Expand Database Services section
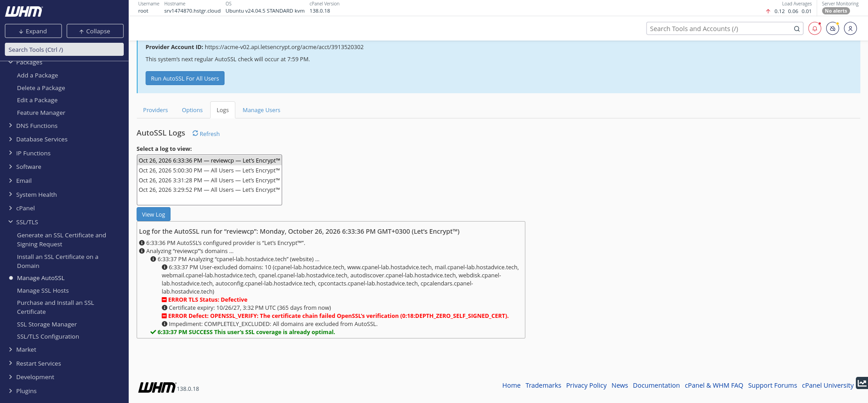The image size is (868, 403). (x=42, y=139)
